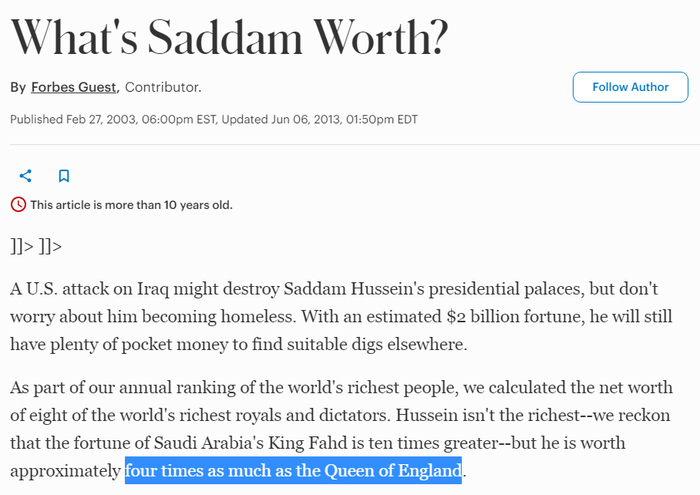
Task: Bookmark this article using the bookmark icon
Action: click(64, 175)
